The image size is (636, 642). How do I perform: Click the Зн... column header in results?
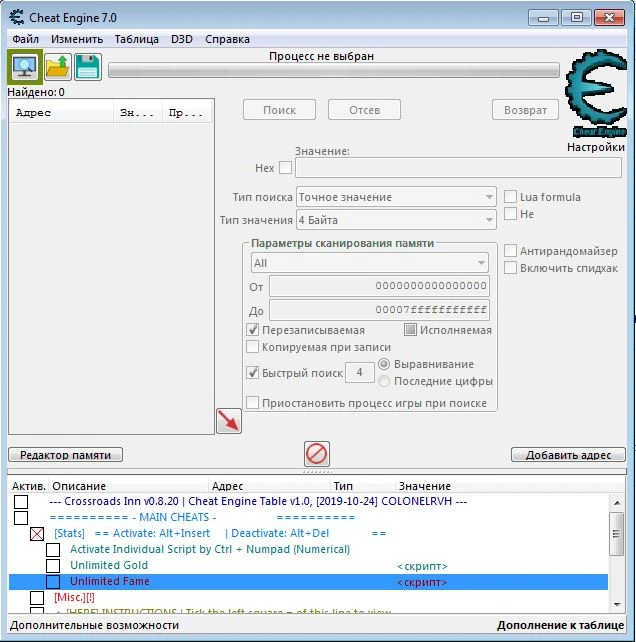click(x=138, y=113)
